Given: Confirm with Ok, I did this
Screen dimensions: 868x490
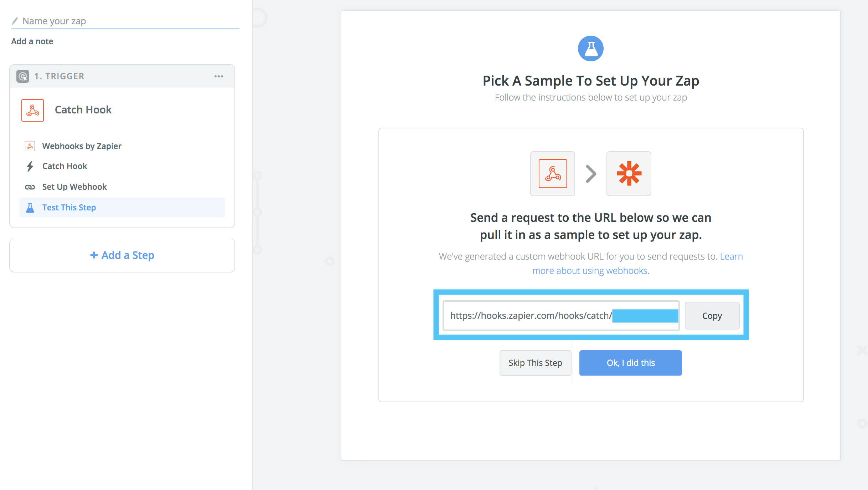Looking at the screenshot, I should point(630,363).
